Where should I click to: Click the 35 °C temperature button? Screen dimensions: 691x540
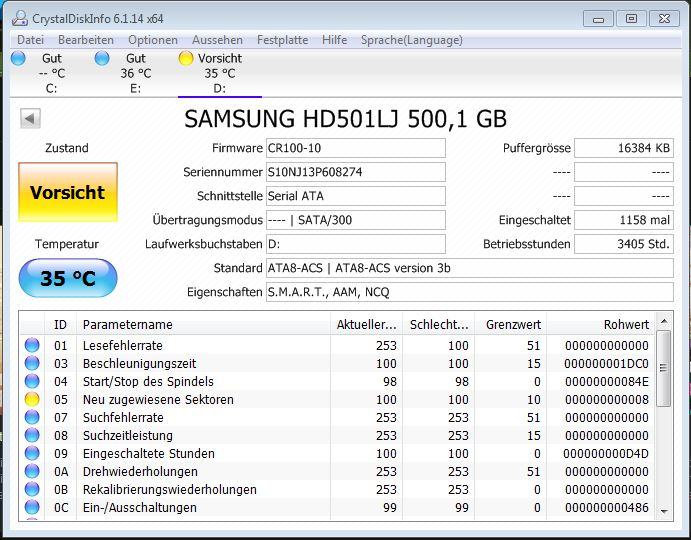(x=68, y=278)
